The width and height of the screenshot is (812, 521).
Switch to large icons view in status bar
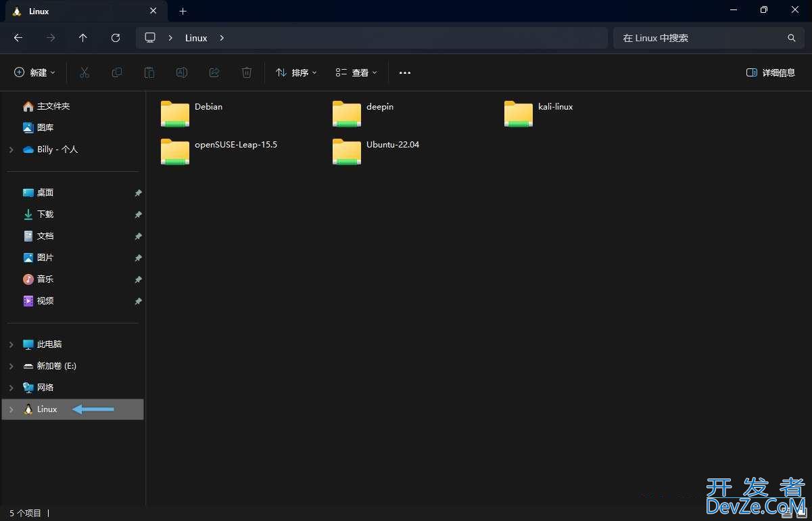click(x=801, y=513)
